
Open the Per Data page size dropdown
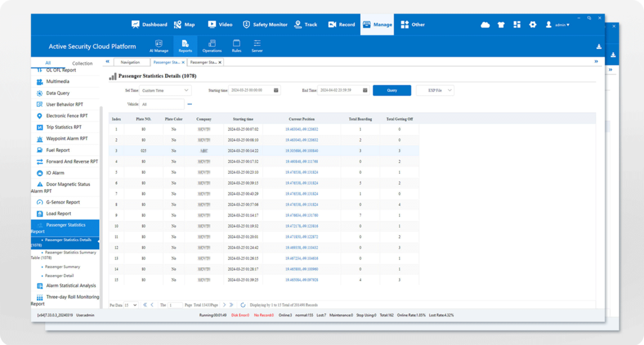(x=130, y=304)
